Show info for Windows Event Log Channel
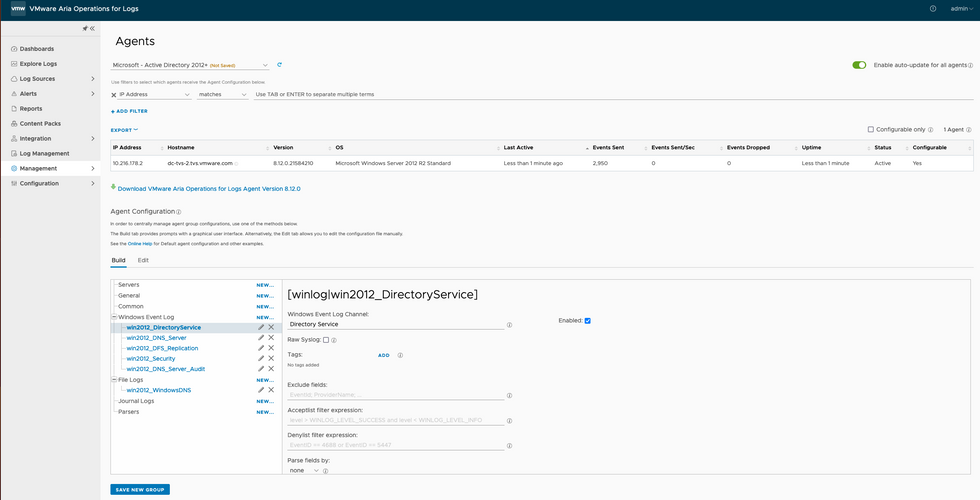Screen dimensions: 980x500 pos(509,325)
